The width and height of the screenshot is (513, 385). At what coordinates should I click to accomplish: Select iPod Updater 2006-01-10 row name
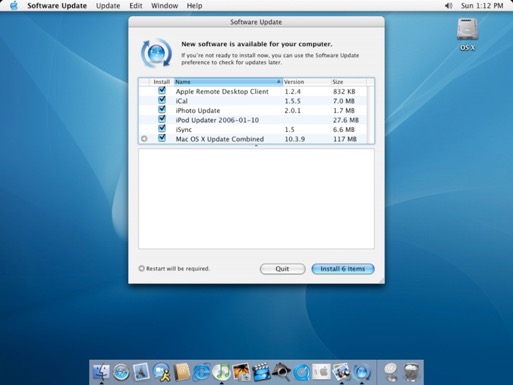[x=217, y=120]
